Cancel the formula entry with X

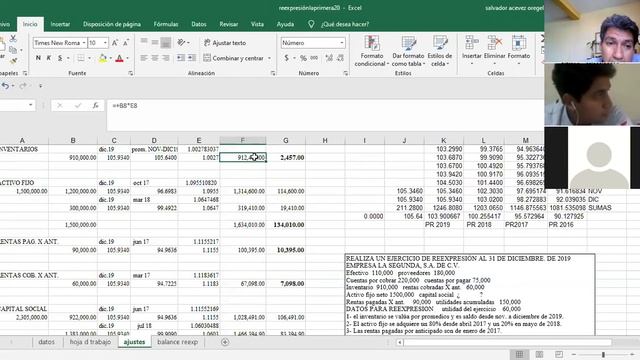tap(60, 106)
